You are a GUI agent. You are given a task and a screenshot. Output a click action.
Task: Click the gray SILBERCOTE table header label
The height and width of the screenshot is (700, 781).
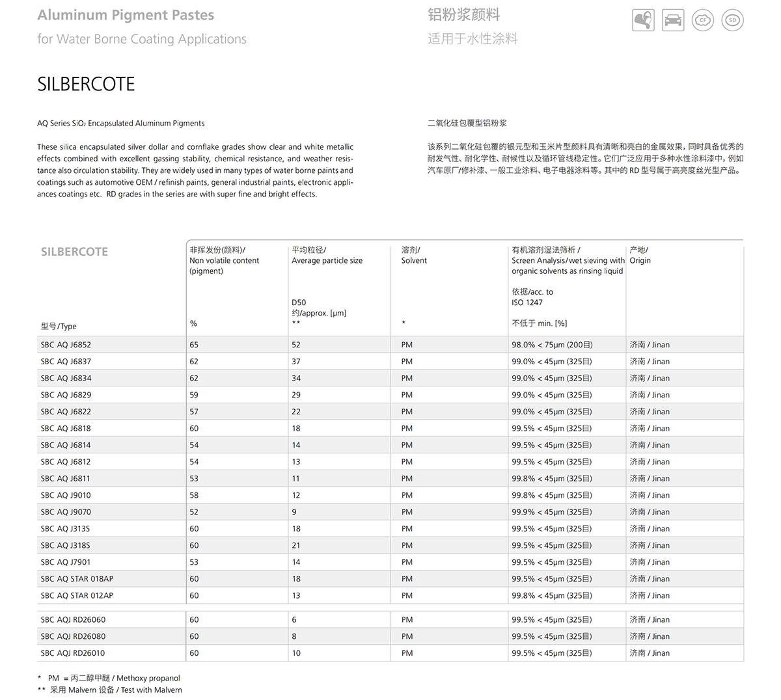[x=74, y=252]
